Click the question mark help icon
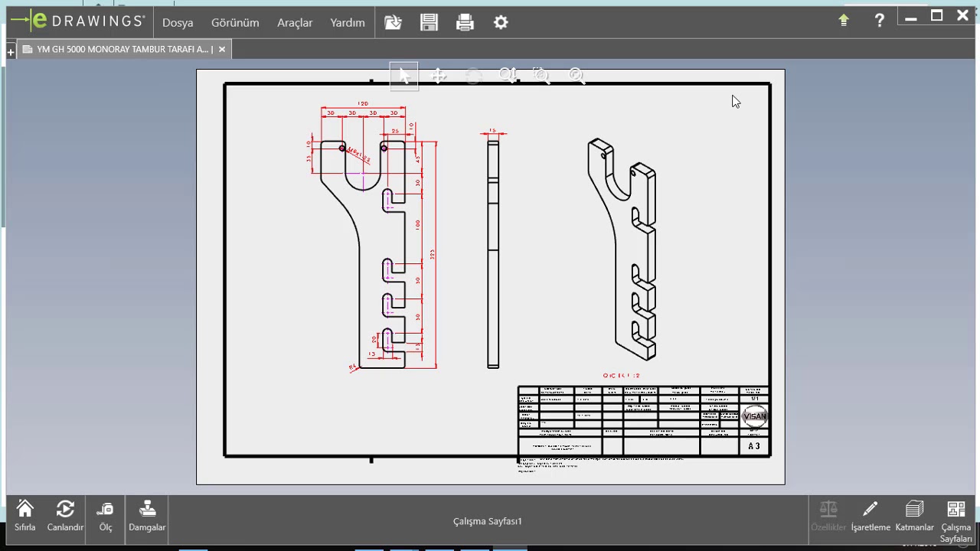Image resolution: width=980 pixels, height=551 pixels. [880, 21]
